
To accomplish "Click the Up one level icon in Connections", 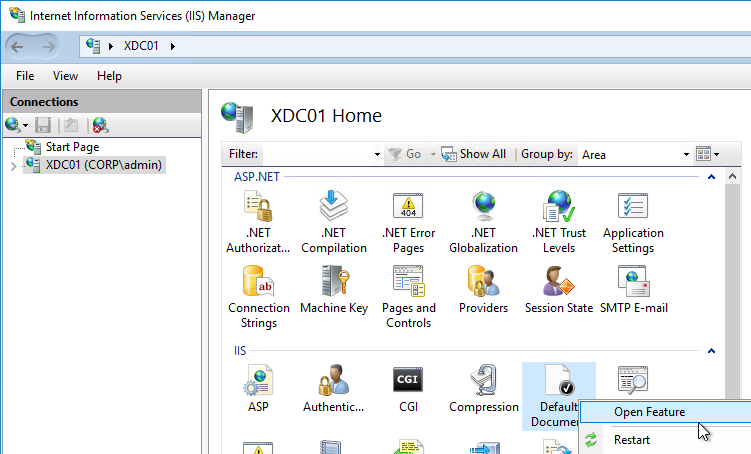I will [71, 125].
